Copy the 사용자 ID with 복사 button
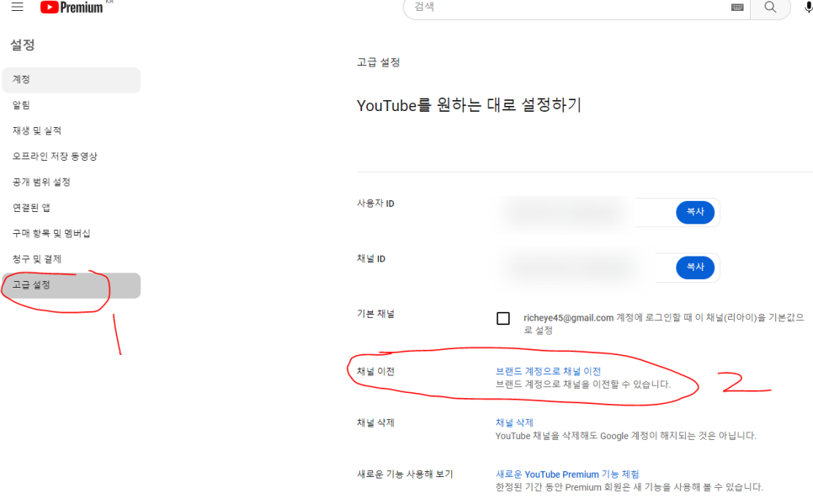This screenshot has width=813, height=504. click(x=695, y=212)
